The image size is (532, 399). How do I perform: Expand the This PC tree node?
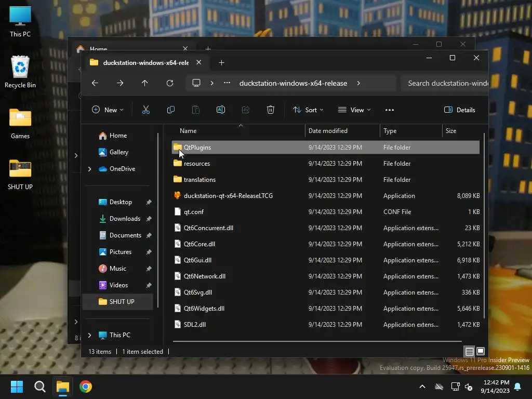[89, 335]
